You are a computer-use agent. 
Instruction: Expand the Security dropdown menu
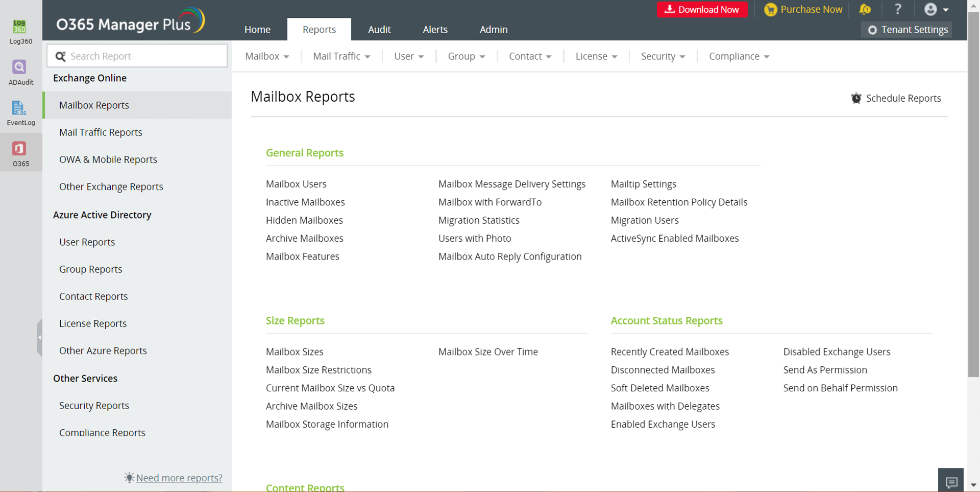pos(663,56)
